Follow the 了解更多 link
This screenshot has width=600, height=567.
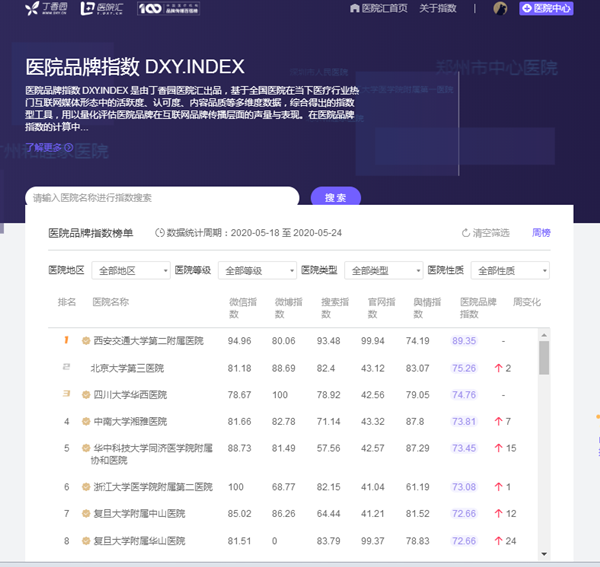click(49, 147)
